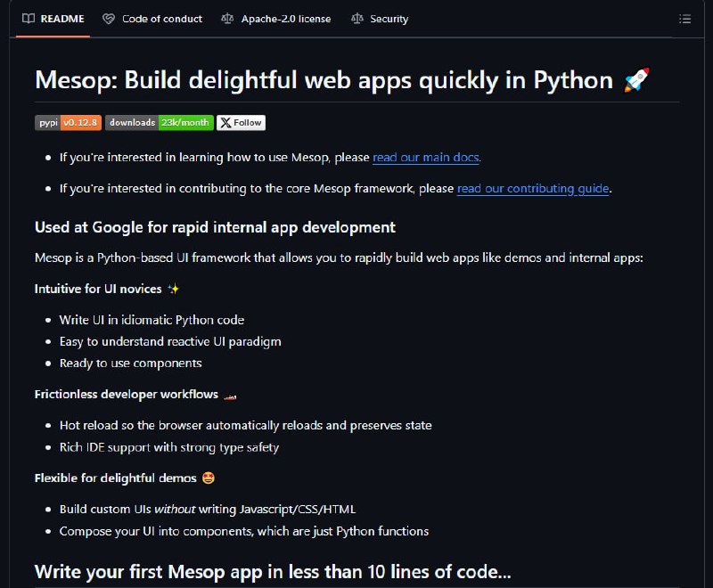
Task: Click 'Used at Google for rapid' heading
Action: pos(215,227)
